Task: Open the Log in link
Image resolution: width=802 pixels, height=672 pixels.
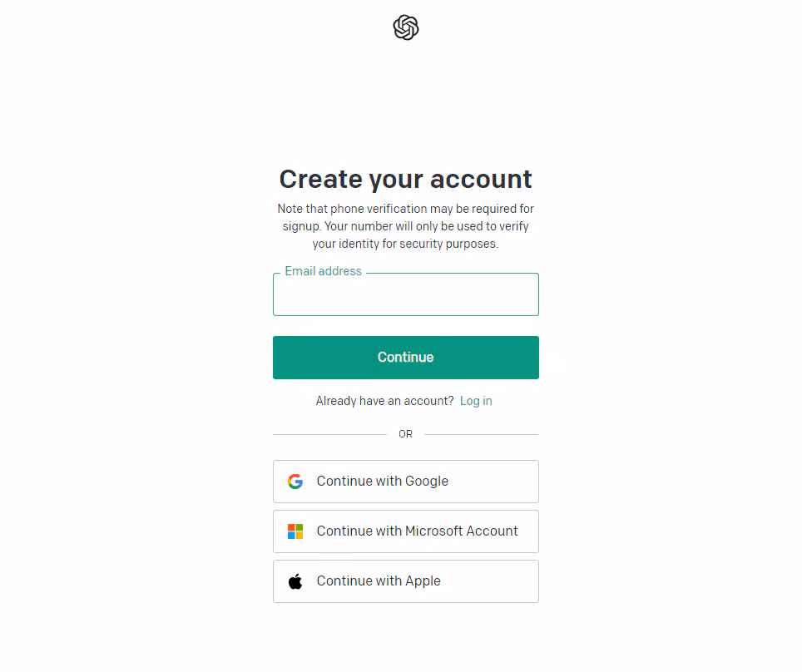Action: point(476,401)
